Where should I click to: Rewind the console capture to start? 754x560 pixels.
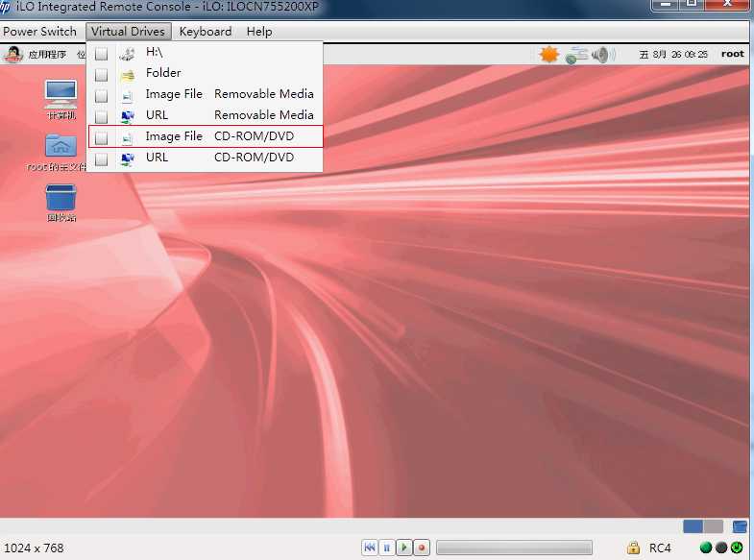coord(369,548)
